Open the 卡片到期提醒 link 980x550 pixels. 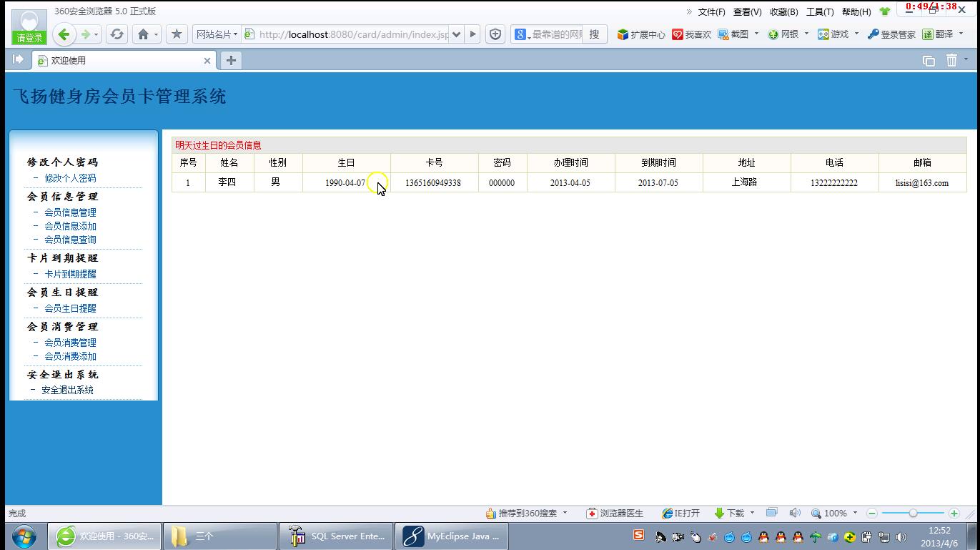point(70,274)
